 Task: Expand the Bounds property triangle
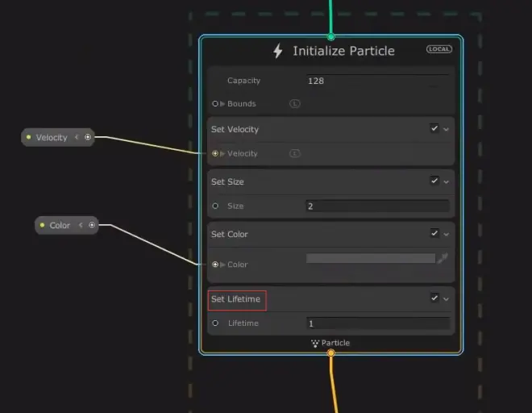(222, 103)
